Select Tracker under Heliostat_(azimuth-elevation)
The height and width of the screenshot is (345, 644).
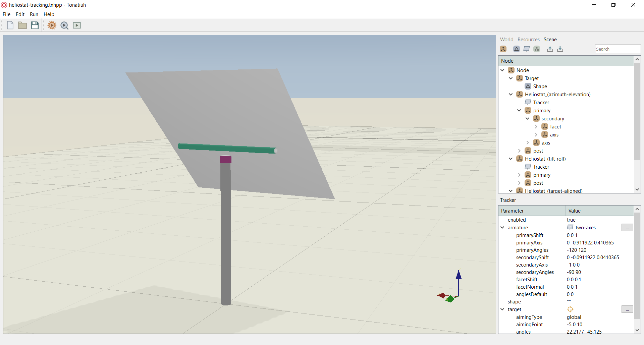point(541,103)
